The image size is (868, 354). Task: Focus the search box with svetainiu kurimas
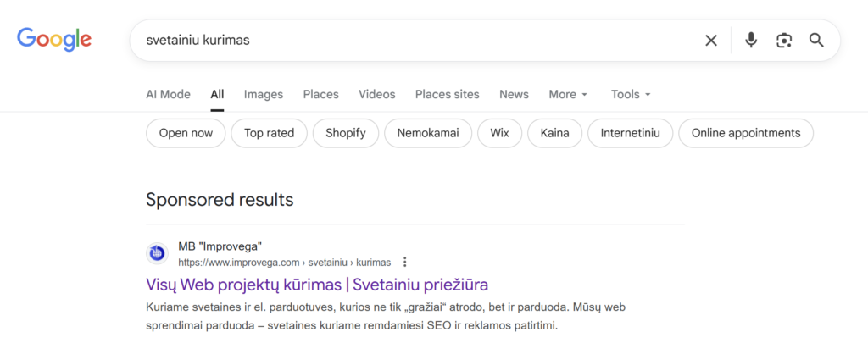(x=415, y=40)
